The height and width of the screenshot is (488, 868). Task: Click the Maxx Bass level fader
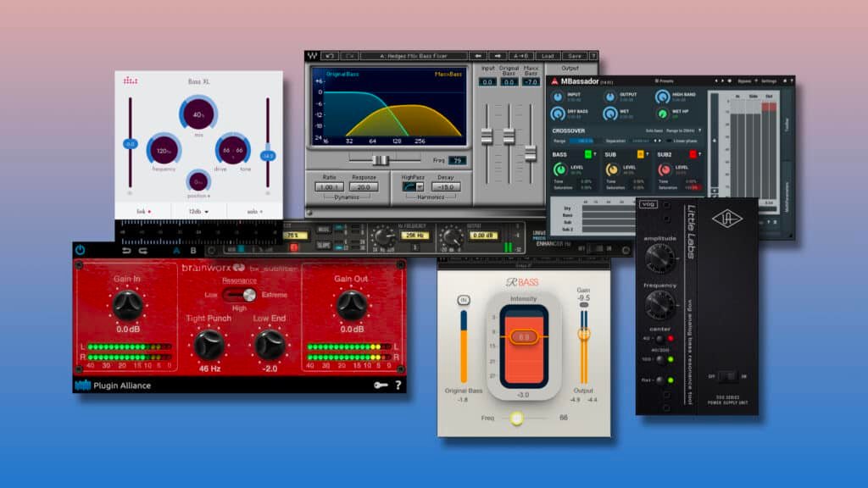coord(531,153)
